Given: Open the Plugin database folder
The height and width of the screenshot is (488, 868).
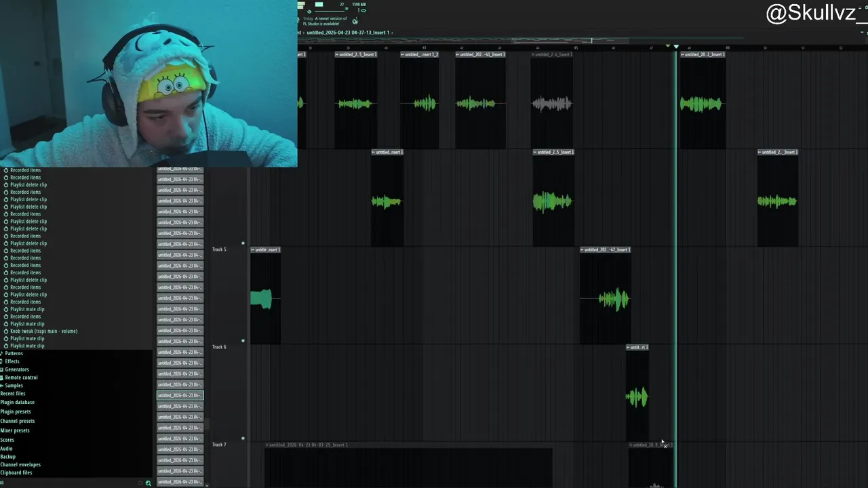Looking at the screenshot, I should 18,403.
